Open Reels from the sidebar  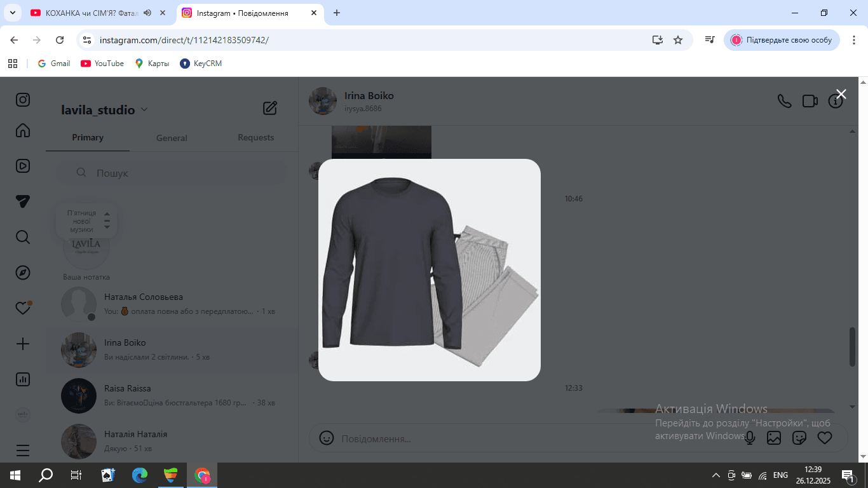[23, 166]
